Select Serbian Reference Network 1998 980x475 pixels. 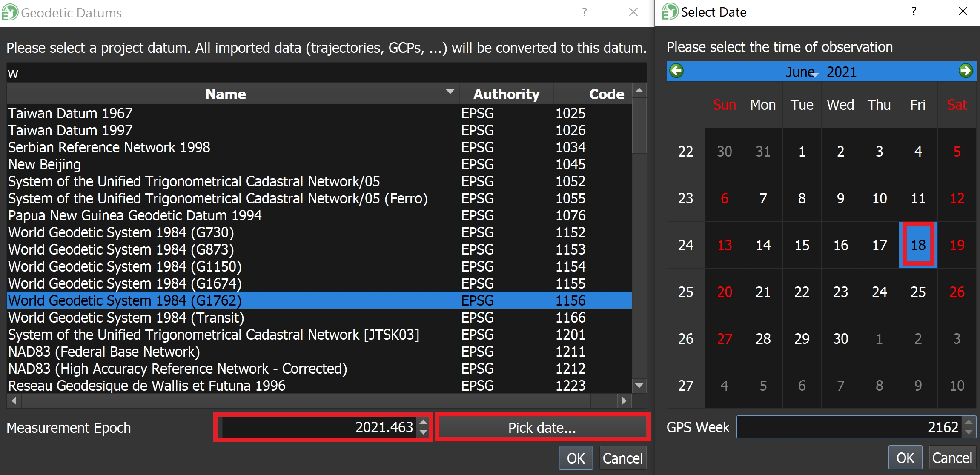point(319,147)
